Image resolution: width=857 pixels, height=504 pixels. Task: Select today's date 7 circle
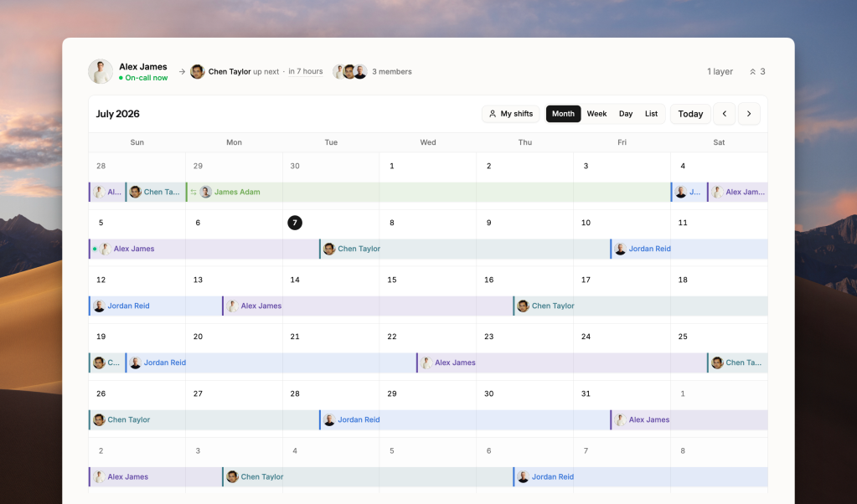point(295,223)
